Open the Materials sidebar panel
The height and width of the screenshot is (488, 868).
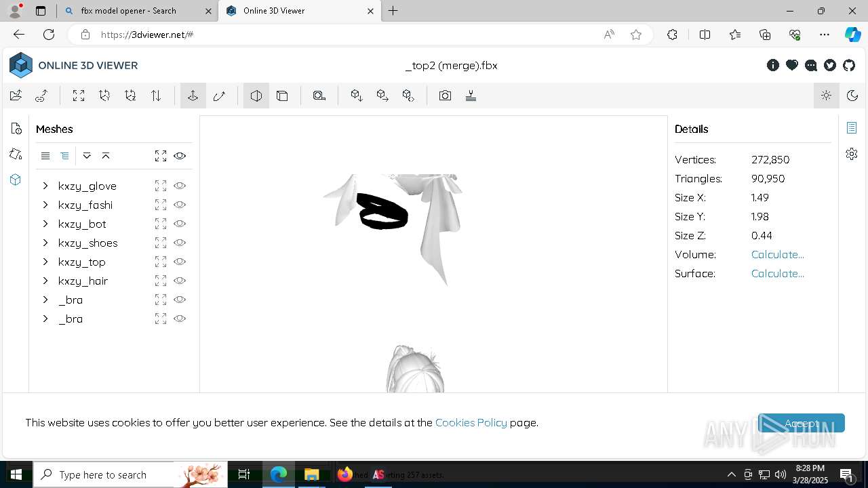click(x=16, y=155)
